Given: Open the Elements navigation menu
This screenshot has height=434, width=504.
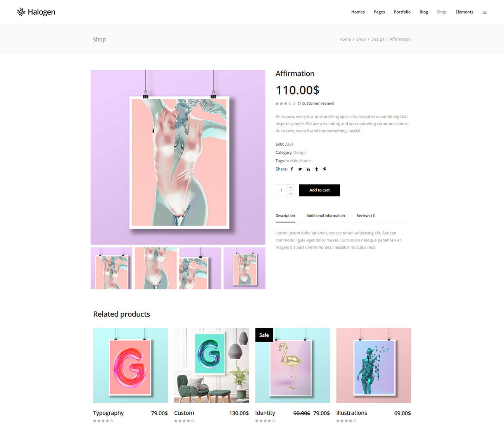Looking at the screenshot, I should coord(464,12).
